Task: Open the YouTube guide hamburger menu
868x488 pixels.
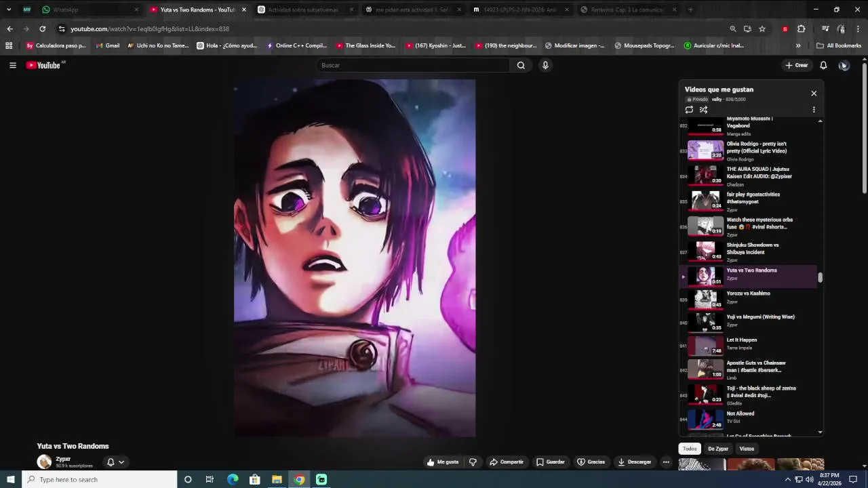Action: click(13, 65)
